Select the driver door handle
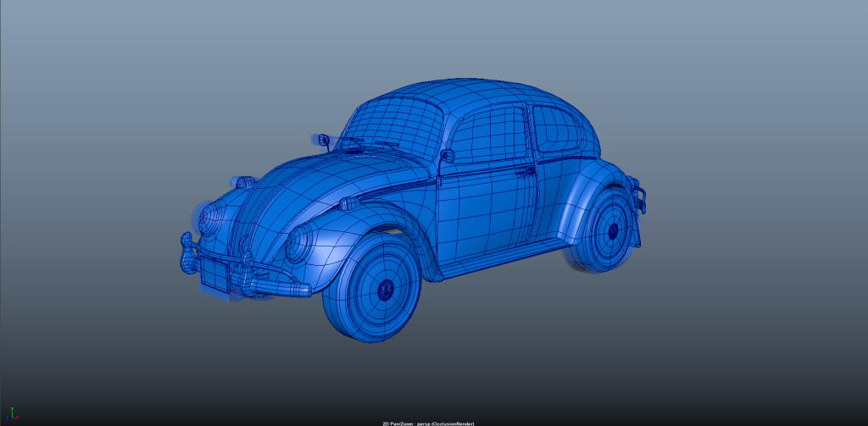 coord(525,171)
